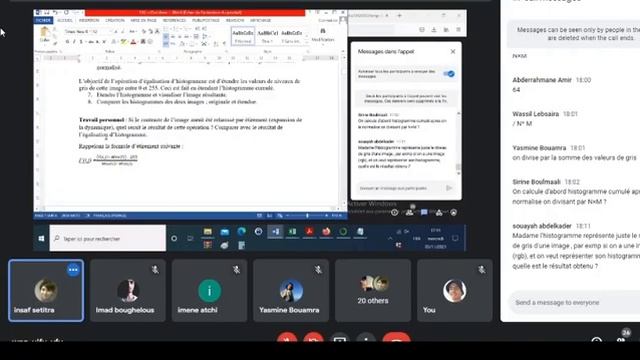Click FRANÇAIS (FRANCE) language in status bar
Viewport: 640px width, 360px height.
[x=109, y=216]
